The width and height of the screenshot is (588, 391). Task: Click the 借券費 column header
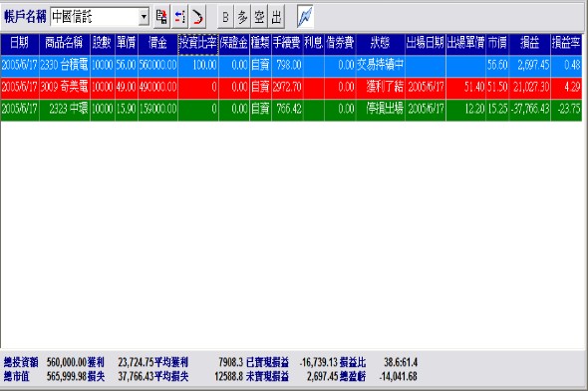click(x=340, y=44)
